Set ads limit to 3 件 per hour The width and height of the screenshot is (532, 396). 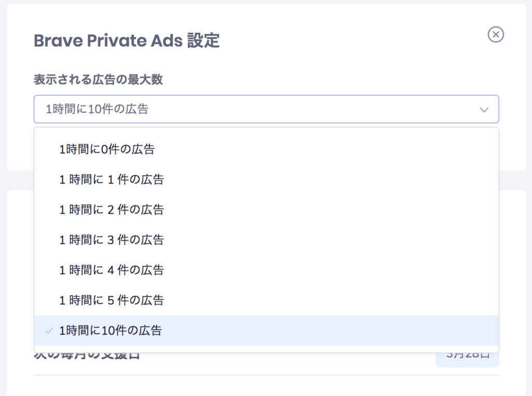point(266,240)
